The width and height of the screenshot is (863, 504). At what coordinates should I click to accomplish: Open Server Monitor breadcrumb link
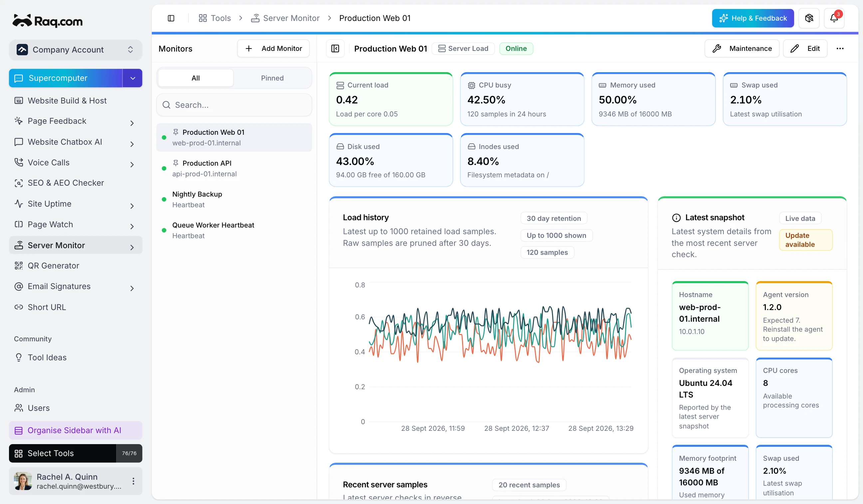coord(285,18)
